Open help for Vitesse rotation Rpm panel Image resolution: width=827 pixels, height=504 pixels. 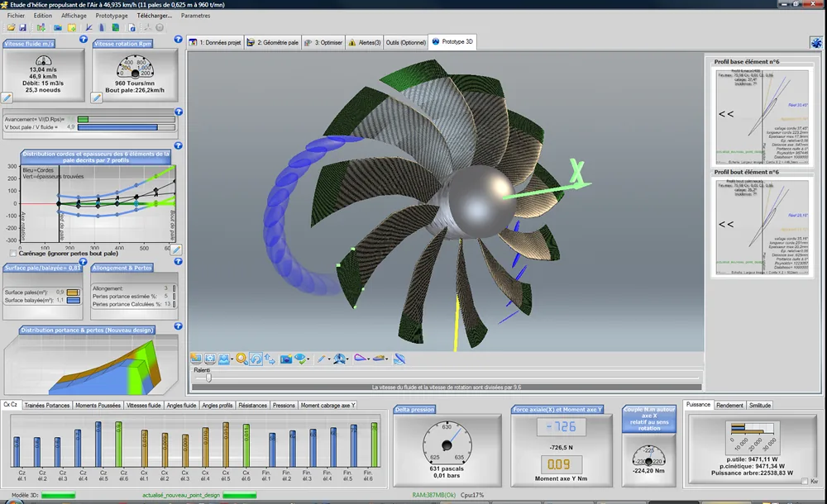tap(179, 39)
